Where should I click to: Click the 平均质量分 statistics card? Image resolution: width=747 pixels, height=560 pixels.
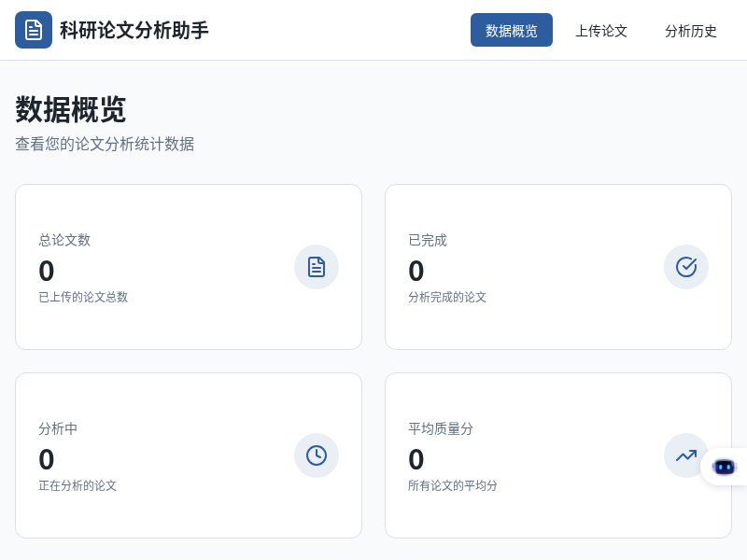tap(558, 455)
